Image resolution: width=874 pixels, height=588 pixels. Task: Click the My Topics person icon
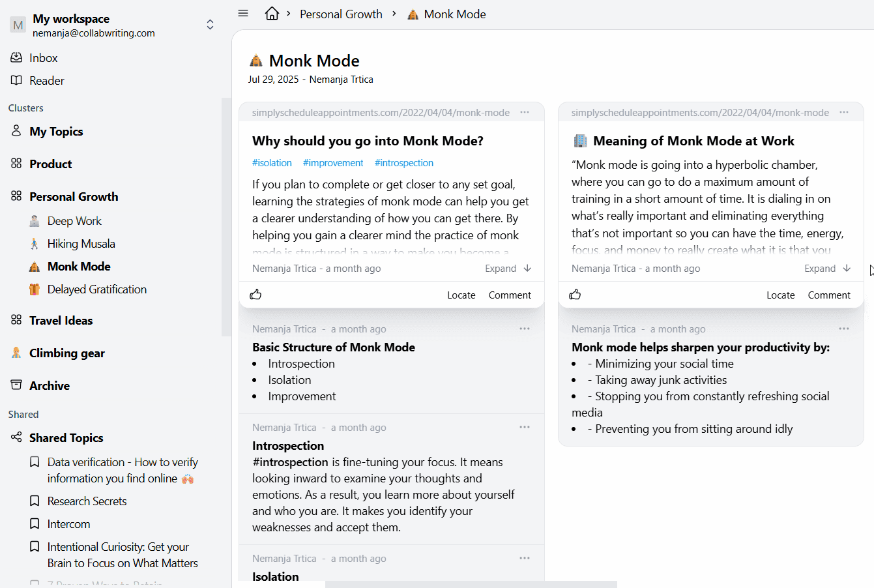click(x=16, y=131)
